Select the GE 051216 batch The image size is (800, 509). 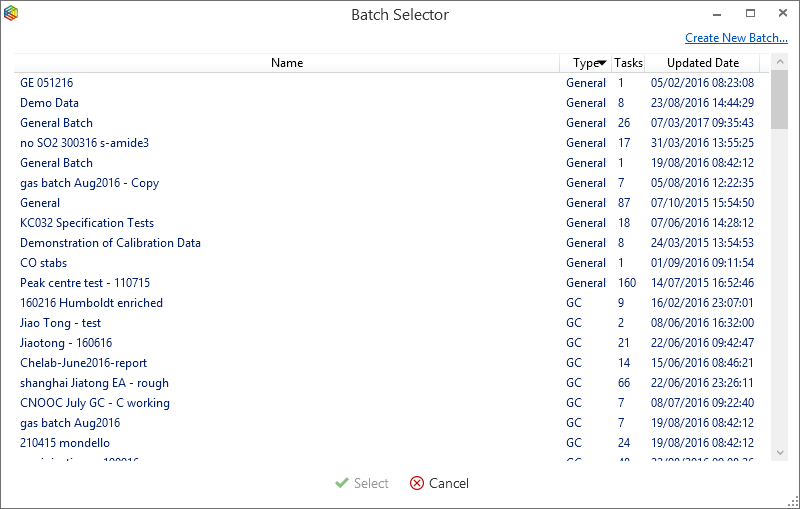(47, 83)
